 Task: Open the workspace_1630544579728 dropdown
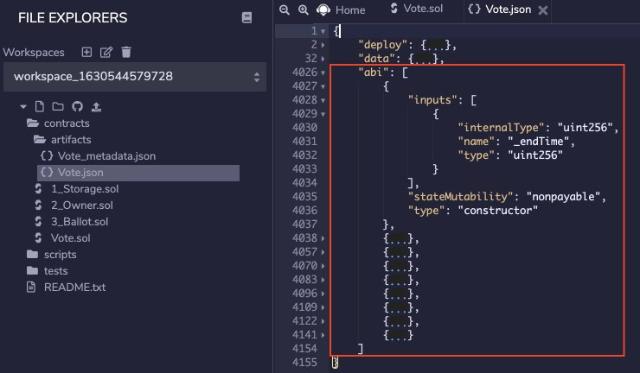(135, 77)
